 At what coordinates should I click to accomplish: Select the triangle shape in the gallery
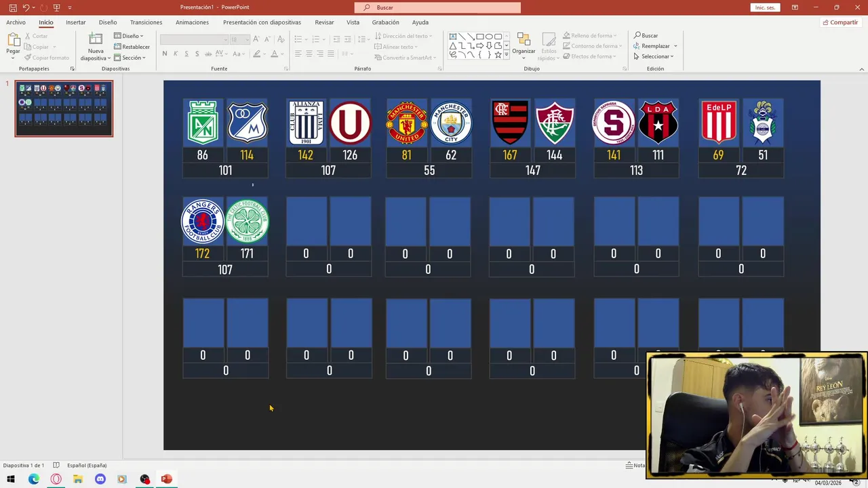453,45
